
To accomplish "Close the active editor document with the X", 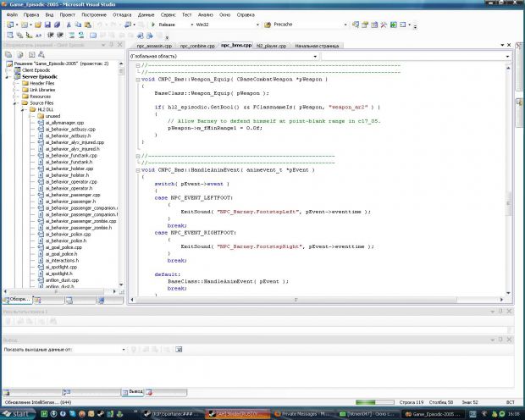I will 509,45.
